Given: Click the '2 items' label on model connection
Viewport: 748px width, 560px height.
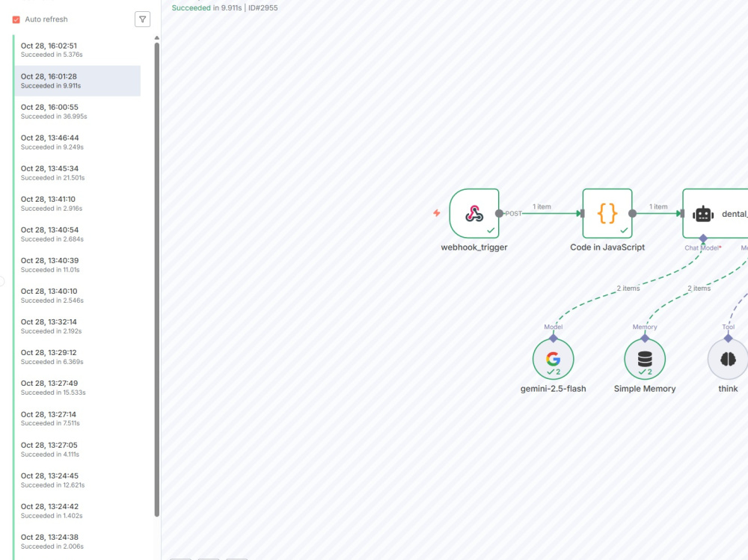Looking at the screenshot, I should point(628,288).
